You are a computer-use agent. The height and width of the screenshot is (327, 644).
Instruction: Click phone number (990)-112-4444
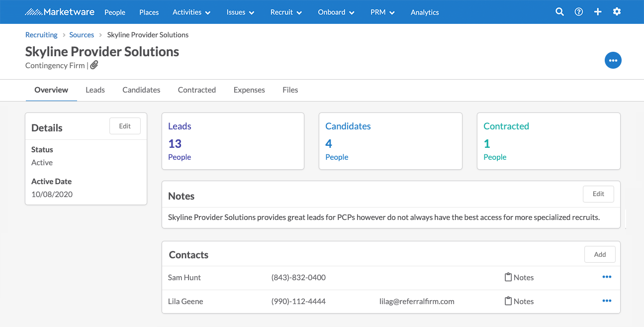pyautogui.click(x=298, y=301)
